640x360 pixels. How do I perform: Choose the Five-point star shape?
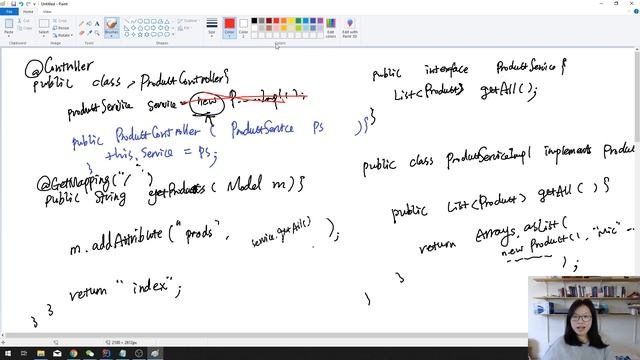140,34
